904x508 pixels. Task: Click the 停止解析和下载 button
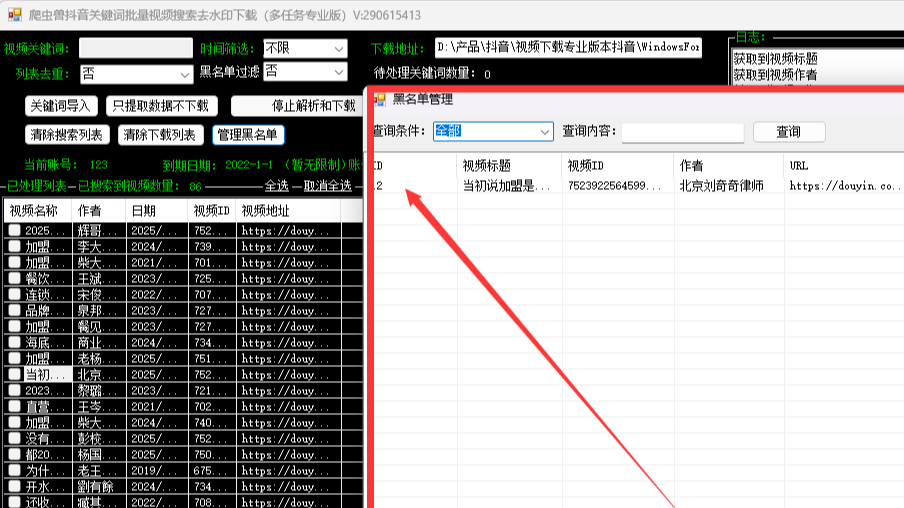(297, 106)
